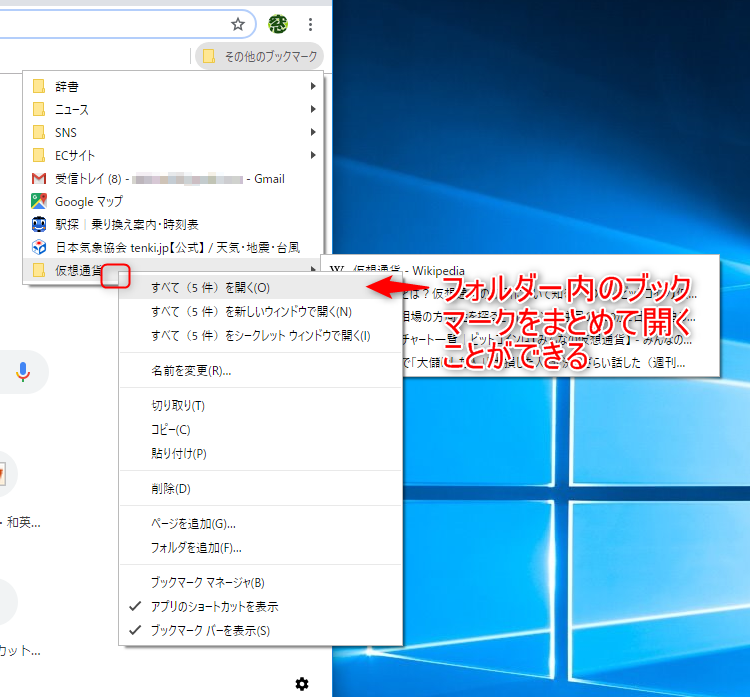750x697 pixels.
Task: Open Chrome's three-dot menu
Action: pos(310,24)
